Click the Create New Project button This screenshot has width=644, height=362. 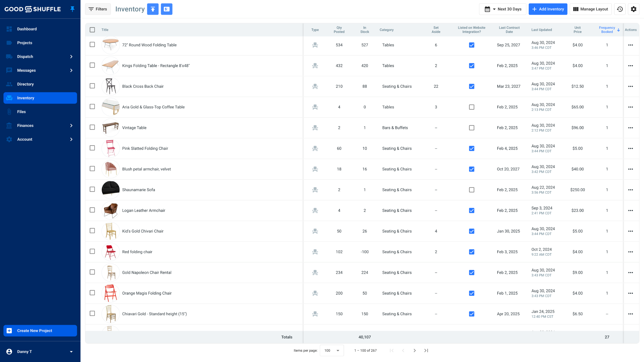(40, 331)
